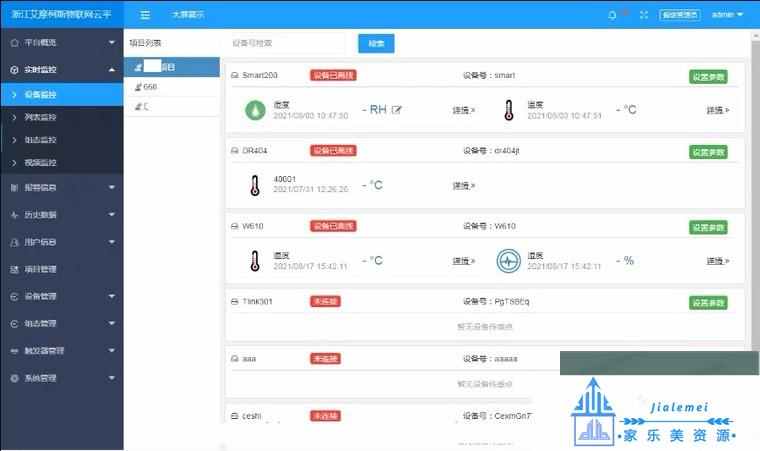Select 设备监控 in the sidebar

[62, 95]
